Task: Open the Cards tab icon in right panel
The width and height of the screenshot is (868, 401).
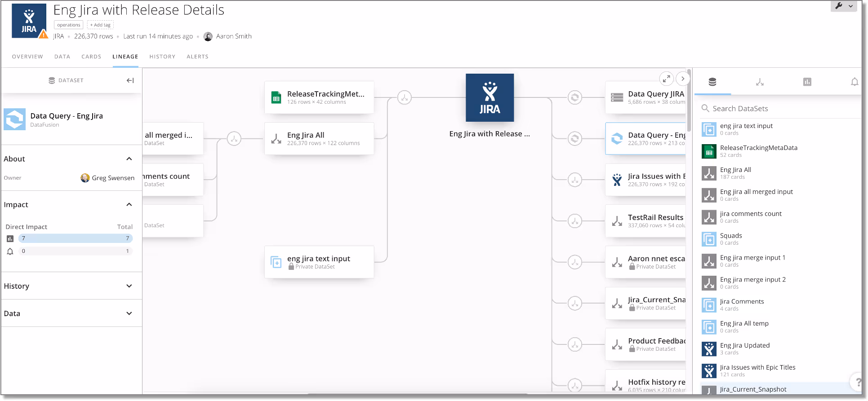Action: (x=807, y=82)
